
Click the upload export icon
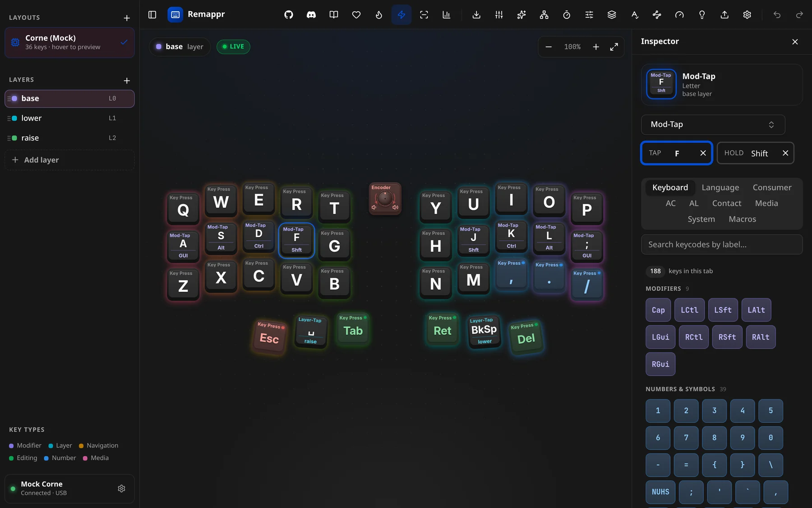tap(724, 15)
